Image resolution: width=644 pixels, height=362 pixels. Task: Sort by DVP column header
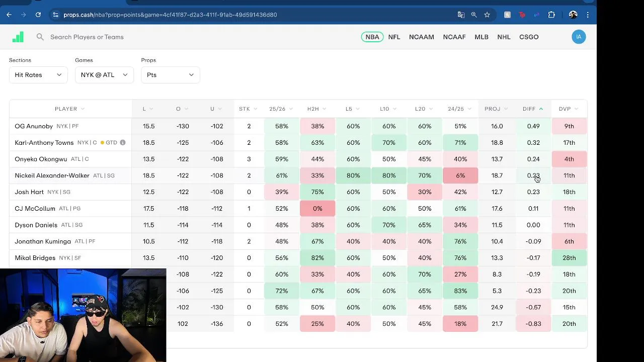(x=569, y=109)
